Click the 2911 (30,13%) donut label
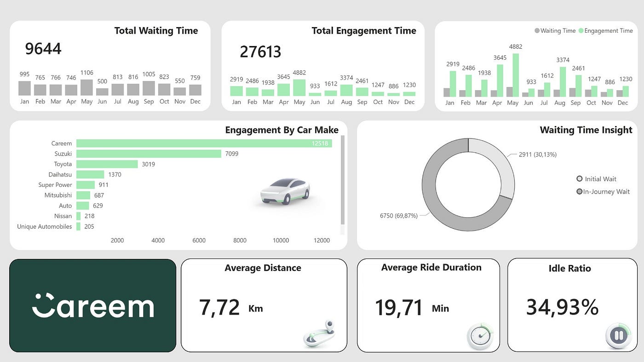The width and height of the screenshot is (644, 362). coord(538,155)
